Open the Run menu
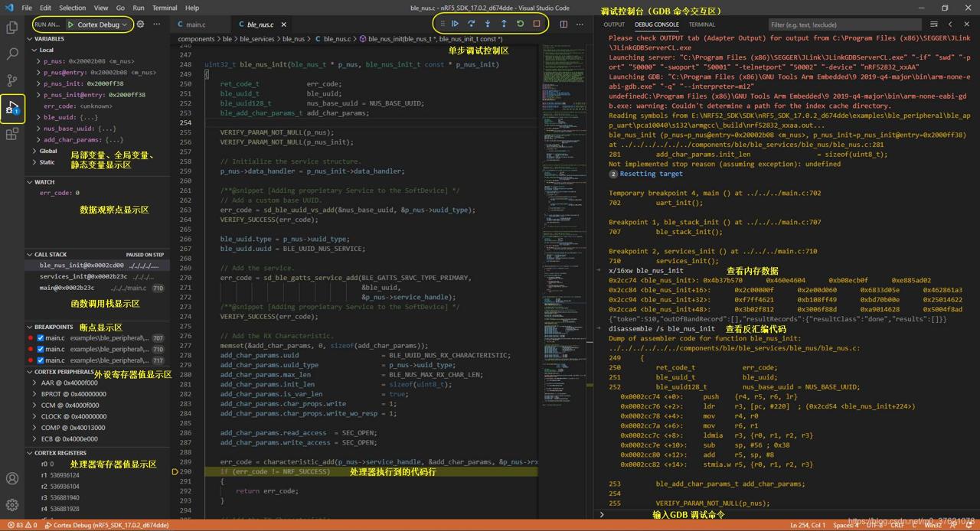Image resolution: width=980 pixels, height=531 pixels. [139, 8]
